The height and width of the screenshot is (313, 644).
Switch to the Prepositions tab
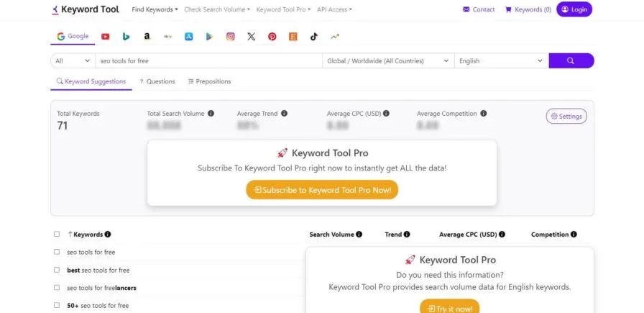[209, 81]
